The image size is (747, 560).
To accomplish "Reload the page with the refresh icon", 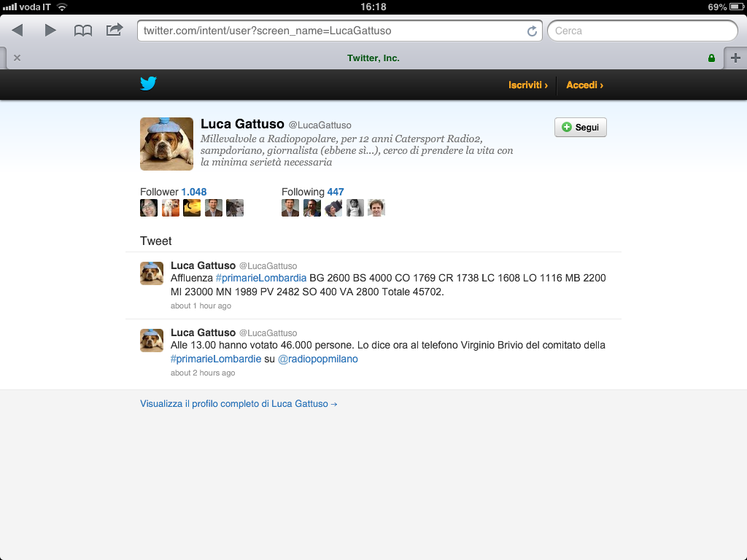I will click(x=532, y=31).
